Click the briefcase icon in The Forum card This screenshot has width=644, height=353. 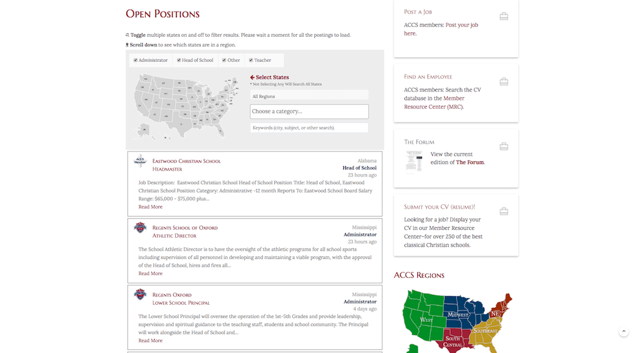coord(504,146)
